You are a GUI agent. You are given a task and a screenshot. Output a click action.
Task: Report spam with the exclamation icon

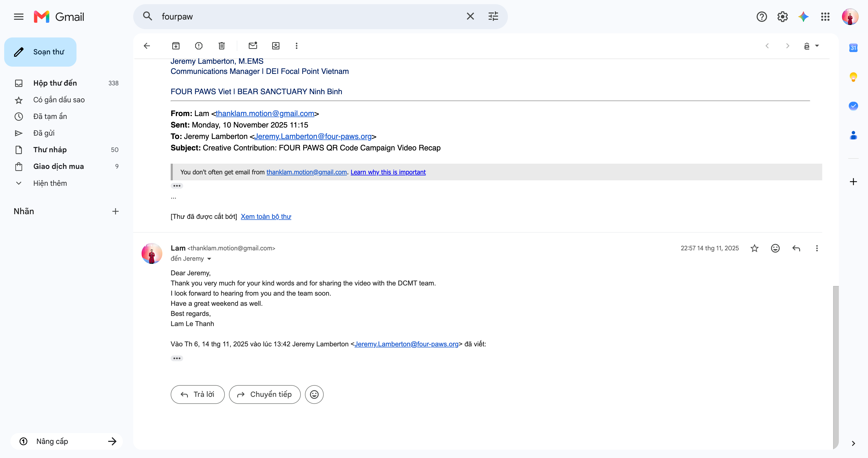[199, 46]
